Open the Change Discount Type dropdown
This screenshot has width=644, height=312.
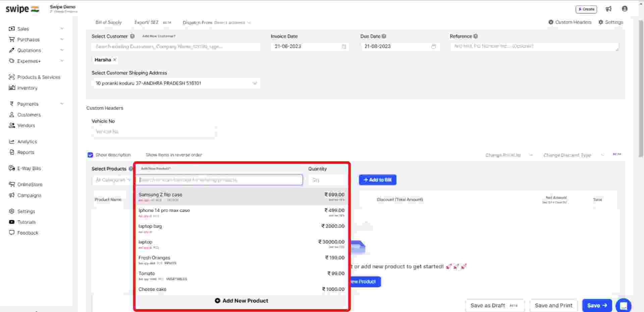[574, 155]
